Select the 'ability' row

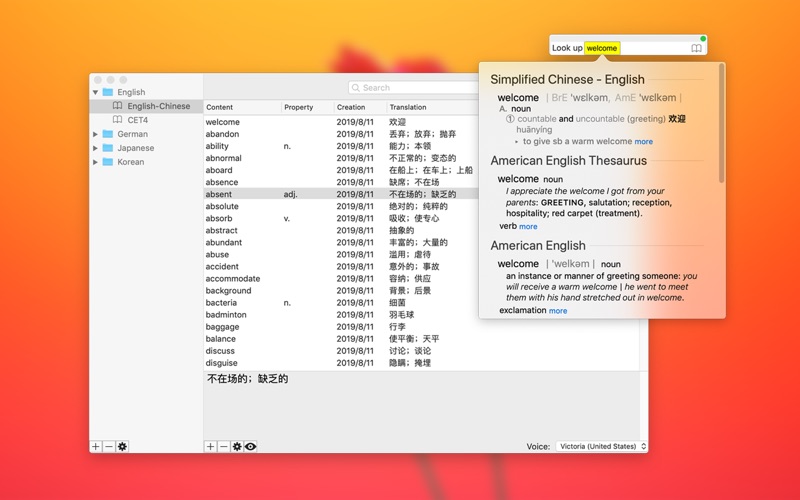[341, 146]
